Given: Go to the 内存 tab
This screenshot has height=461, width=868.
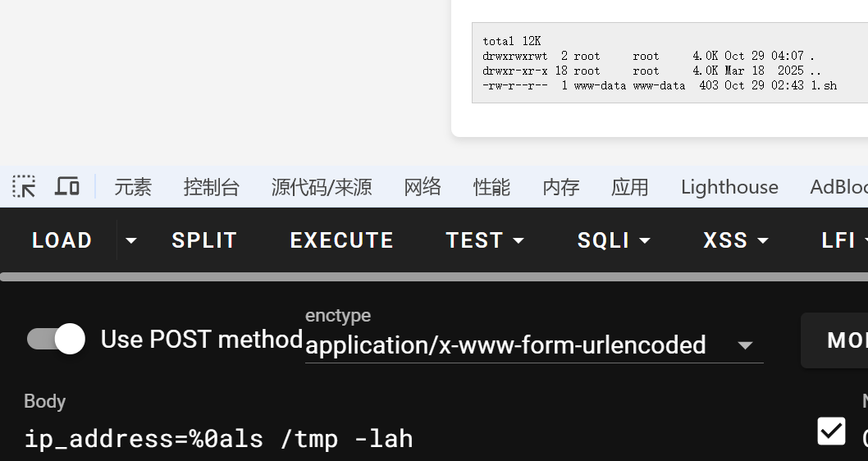Looking at the screenshot, I should point(561,187).
